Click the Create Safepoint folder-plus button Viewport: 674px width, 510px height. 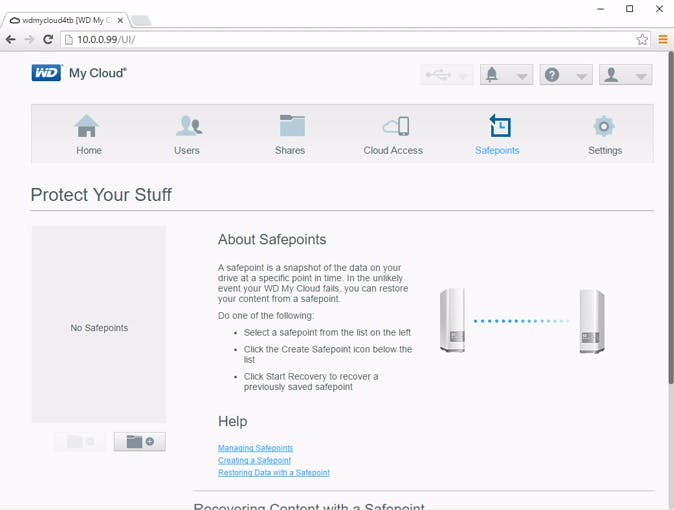(x=140, y=442)
